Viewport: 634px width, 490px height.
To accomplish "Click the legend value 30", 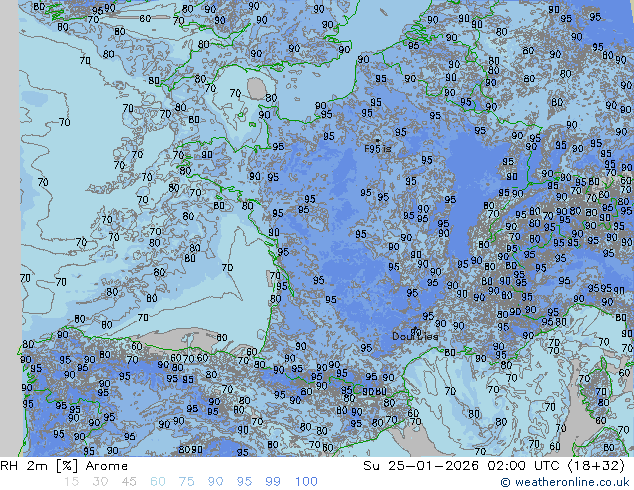I will (100, 482).
